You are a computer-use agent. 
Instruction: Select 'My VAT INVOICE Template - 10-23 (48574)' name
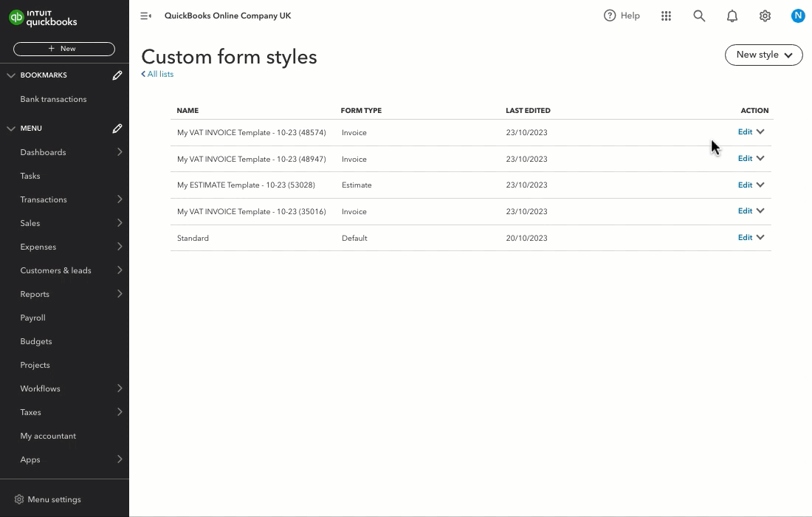tap(252, 133)
